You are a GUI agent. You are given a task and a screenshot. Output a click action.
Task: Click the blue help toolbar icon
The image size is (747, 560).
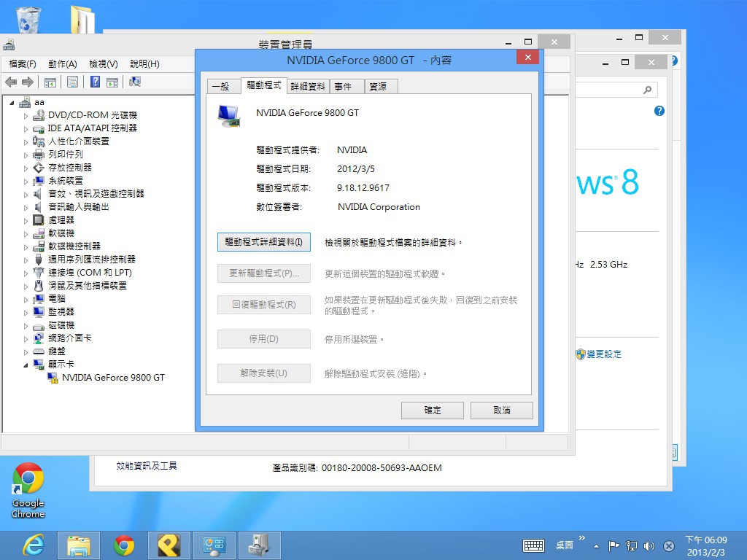tap(96, 82)
